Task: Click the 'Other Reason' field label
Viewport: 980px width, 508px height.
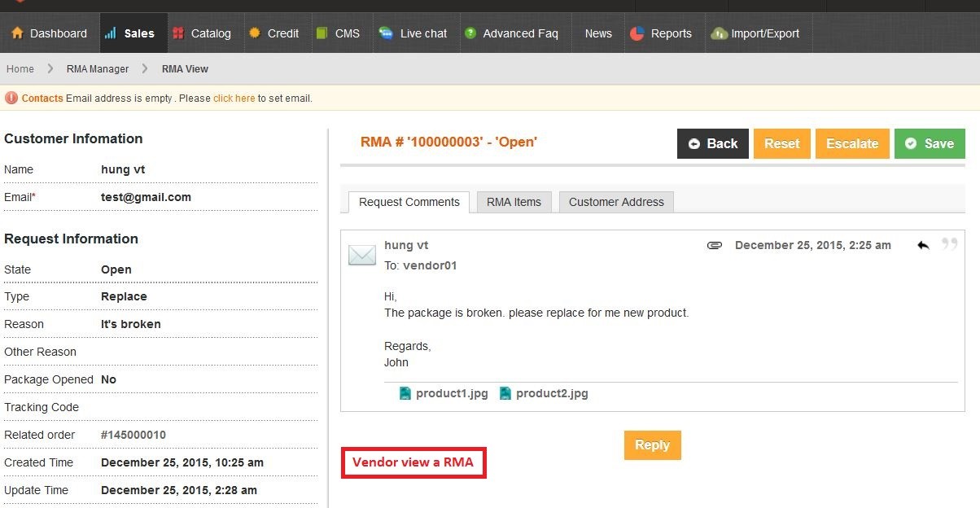Action: click(x=40, y=352)
